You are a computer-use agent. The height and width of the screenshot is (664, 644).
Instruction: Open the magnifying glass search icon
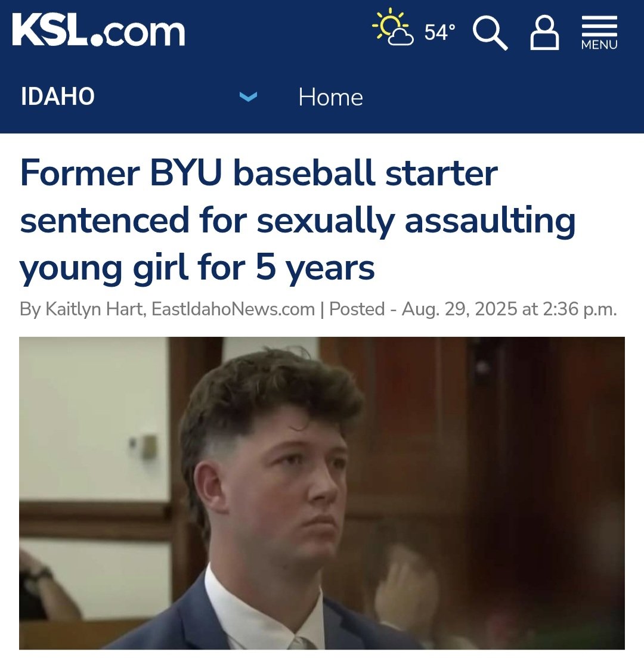point(490,33)
